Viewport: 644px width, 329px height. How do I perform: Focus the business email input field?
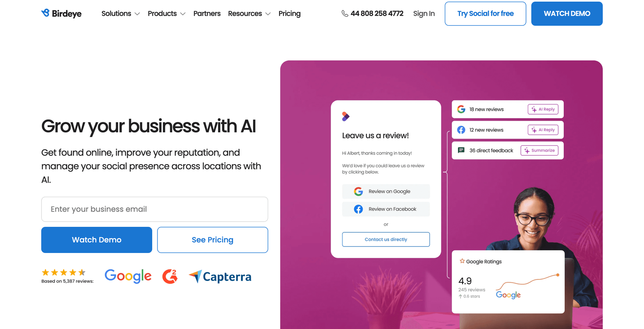coord(155,209)
